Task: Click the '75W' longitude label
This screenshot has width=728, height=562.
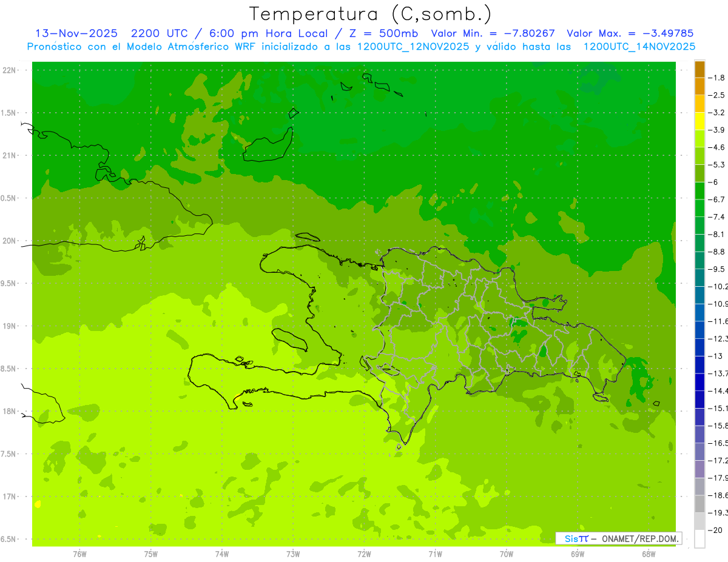Action: pyautogui.click(x=150, y=554)
